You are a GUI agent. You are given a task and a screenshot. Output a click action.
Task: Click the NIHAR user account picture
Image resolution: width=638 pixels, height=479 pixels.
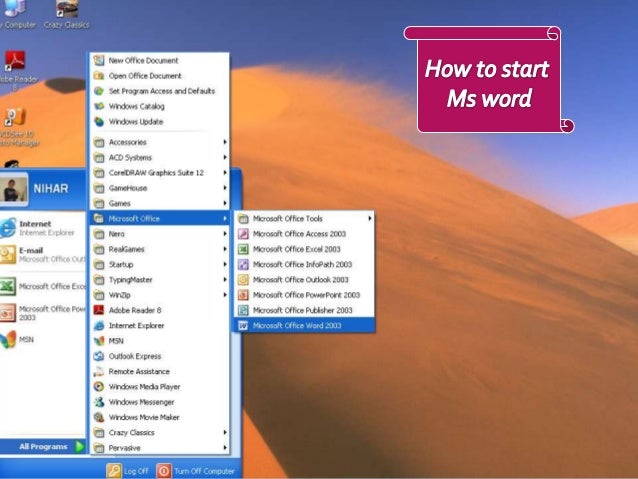click(x=14, y=189)
